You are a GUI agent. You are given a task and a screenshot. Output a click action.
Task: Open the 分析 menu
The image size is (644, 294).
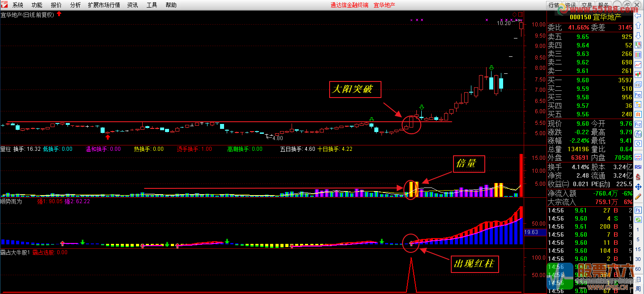tap(76, 5)
